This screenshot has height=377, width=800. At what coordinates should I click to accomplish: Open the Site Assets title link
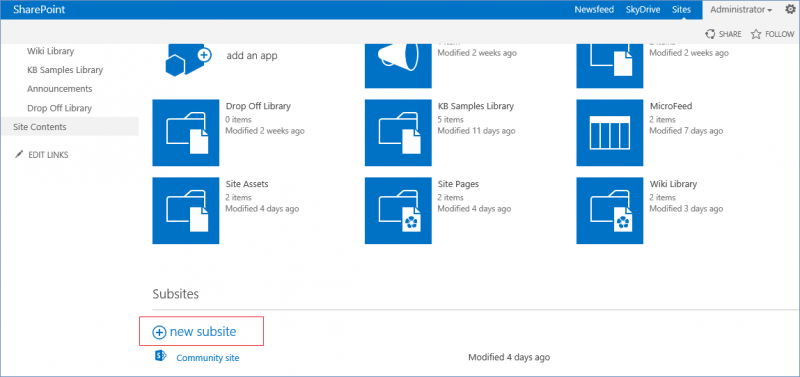(x=247, y=184)
